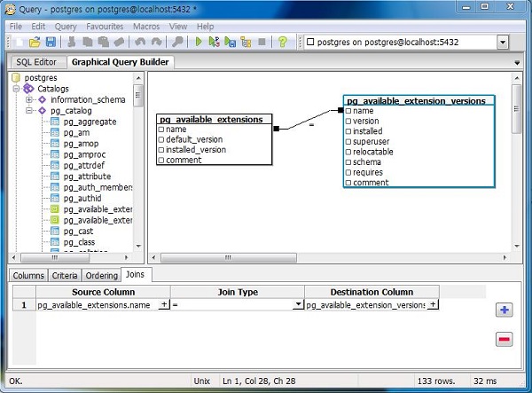Click the Destination Column header
The image size is (532, 393).
click(372, 292)
